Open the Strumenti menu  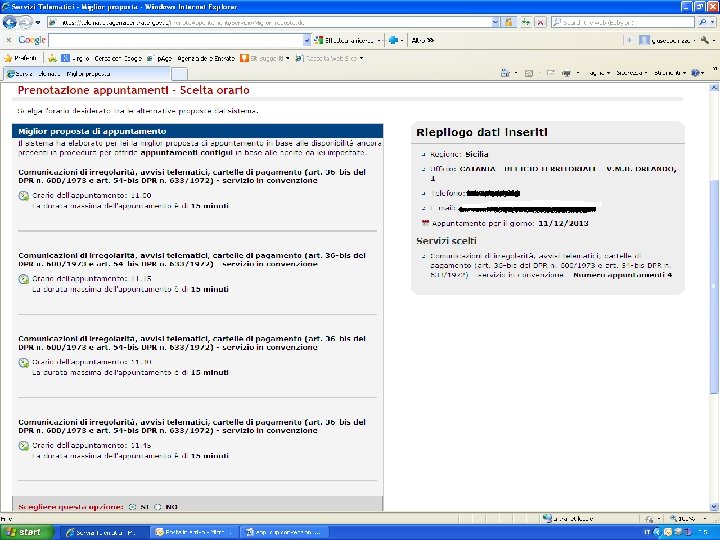pos(670,73)
